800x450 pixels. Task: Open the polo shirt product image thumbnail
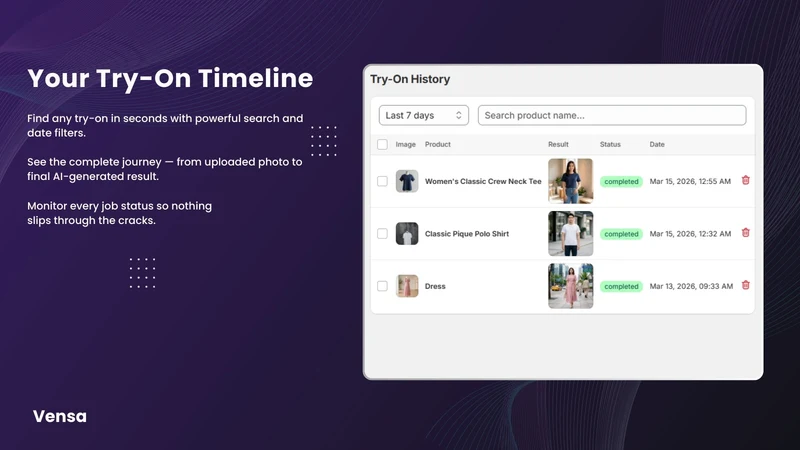pyautogui.click(x=407, y=234)
